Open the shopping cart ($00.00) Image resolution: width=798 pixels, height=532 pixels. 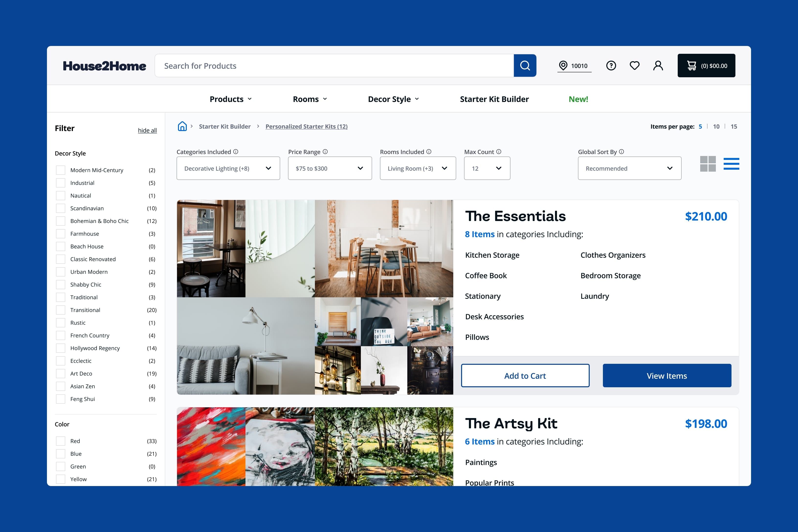706,66
